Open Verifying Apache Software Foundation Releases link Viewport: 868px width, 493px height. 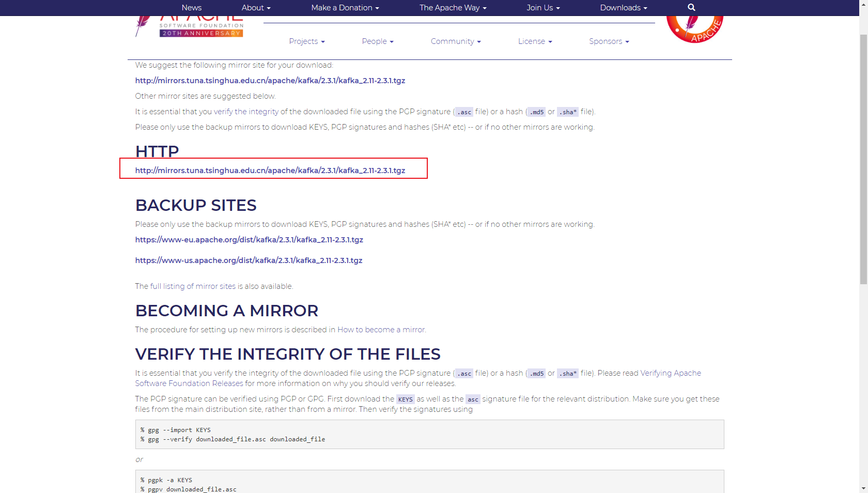tap(418, 378)
